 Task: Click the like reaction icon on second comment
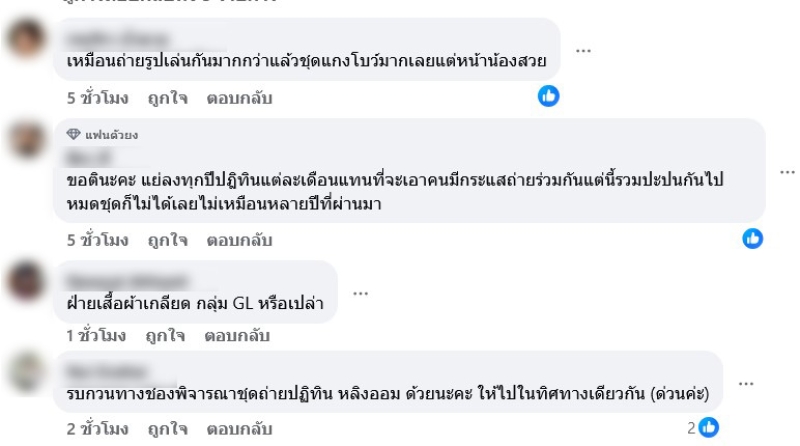[752, 239]
